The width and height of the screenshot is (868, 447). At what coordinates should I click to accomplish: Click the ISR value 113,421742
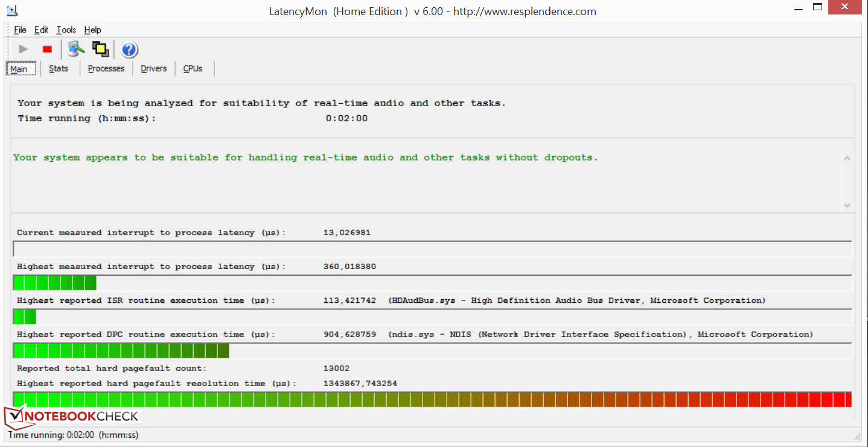click(x=349, y=300)
